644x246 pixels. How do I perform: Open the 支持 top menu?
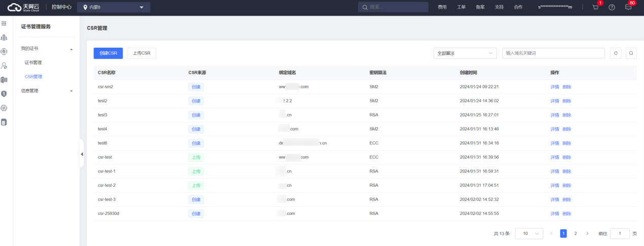click(x=499, y=7)
